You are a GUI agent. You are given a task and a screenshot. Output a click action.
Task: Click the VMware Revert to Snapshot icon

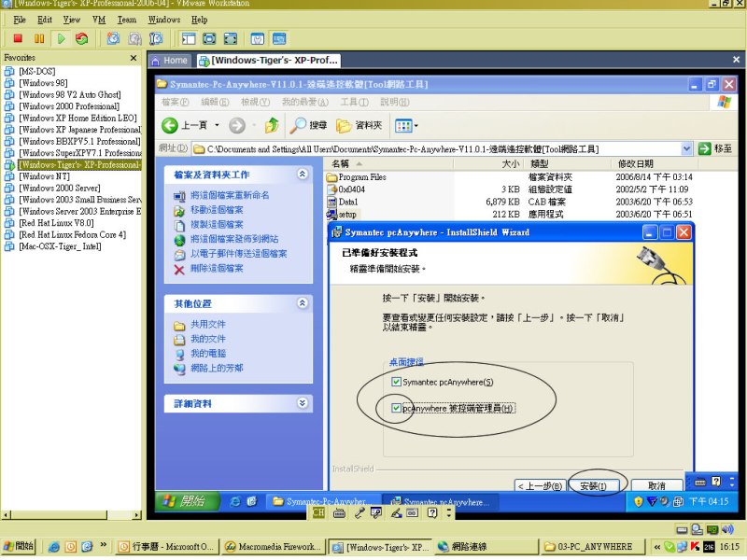134,38
